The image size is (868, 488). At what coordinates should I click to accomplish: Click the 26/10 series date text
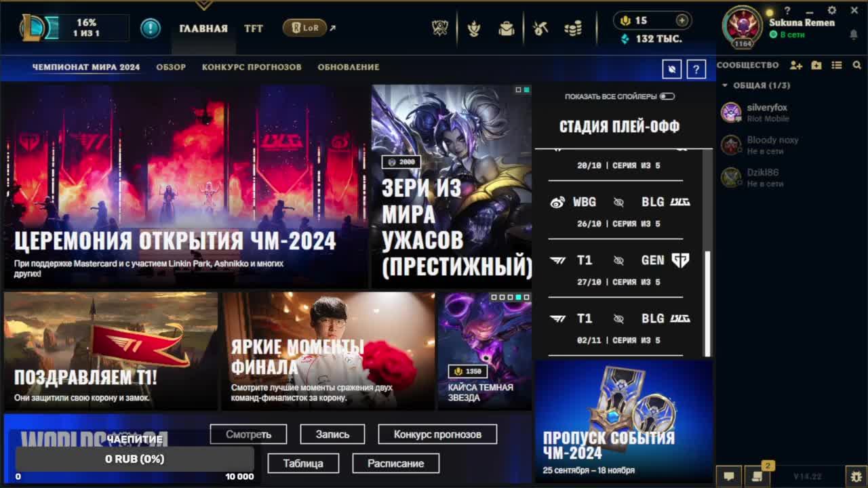589,224
